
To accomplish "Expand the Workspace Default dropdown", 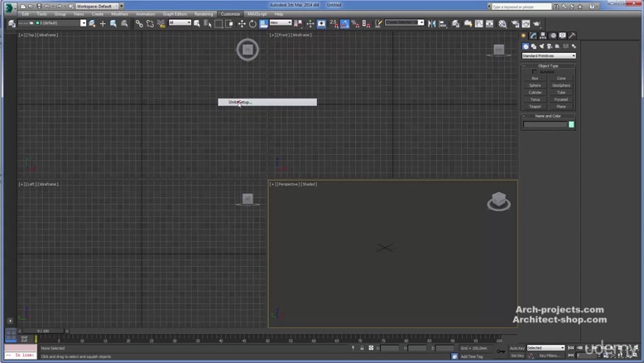I will coord(98,6).
